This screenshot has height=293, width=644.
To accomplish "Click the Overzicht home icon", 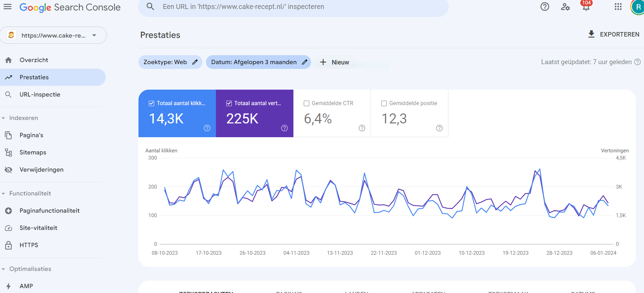I will [x=9, y=60].
